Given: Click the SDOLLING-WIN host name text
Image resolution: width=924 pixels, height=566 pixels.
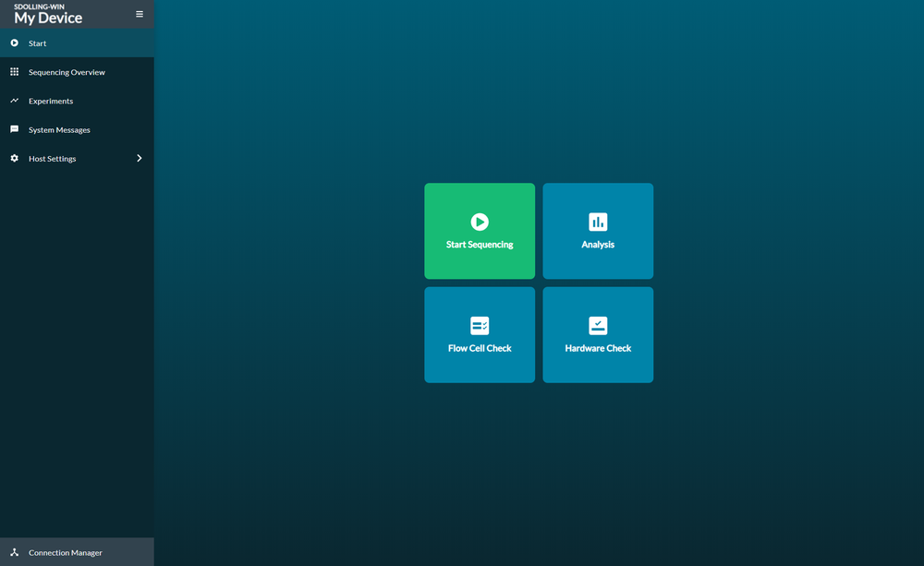Looking at the screenshot, I should (x=40, y=6).
